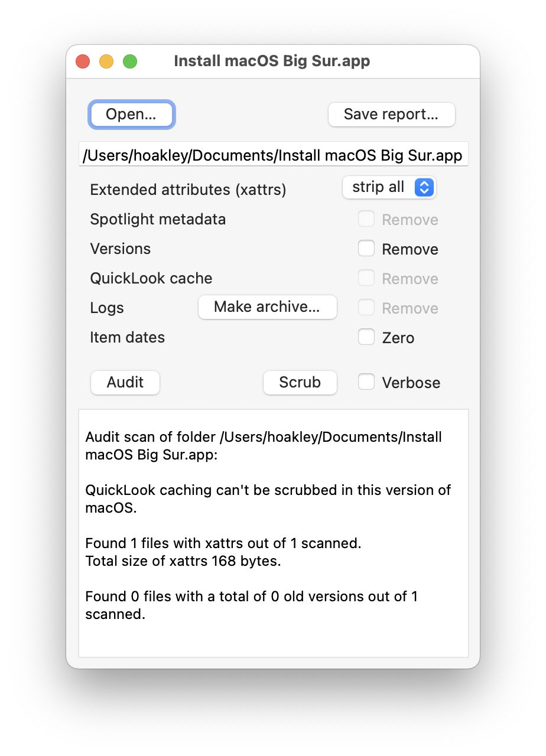Click the Item dates row label

pyautogui.click(x=127, y=337)
